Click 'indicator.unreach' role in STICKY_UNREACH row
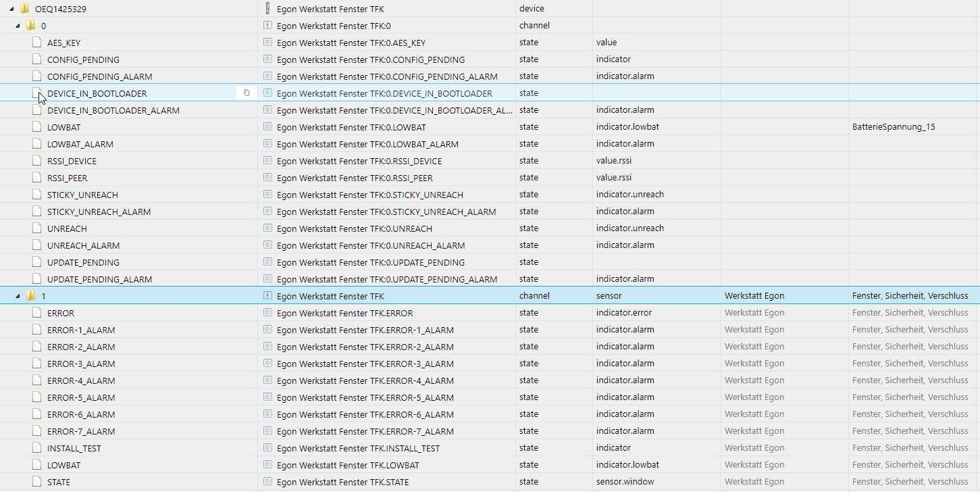Screen dimensions: 980x492 coord(630,195)
